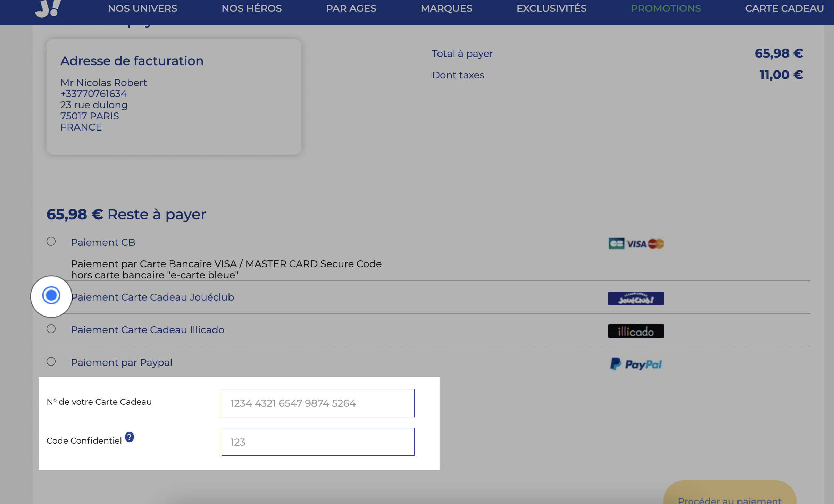Click the Paiement par Paypal label
Viewport: 834px width, 504px height.
(122, 362)
